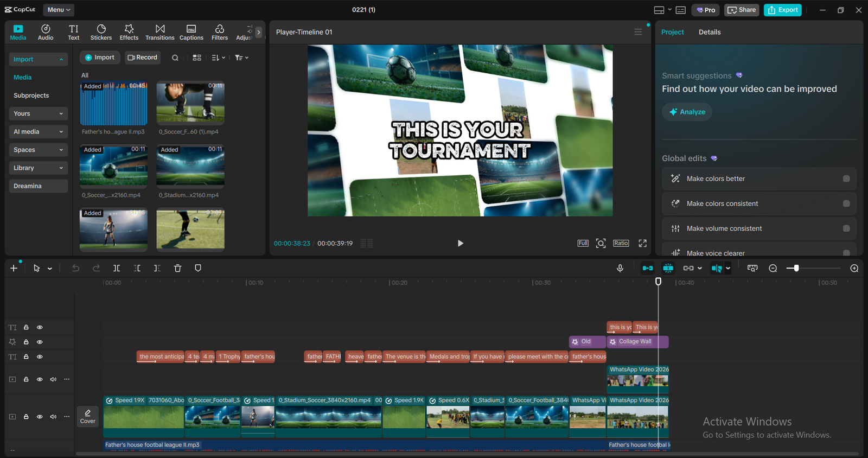Click the Split clip tool

coord(117,268)
